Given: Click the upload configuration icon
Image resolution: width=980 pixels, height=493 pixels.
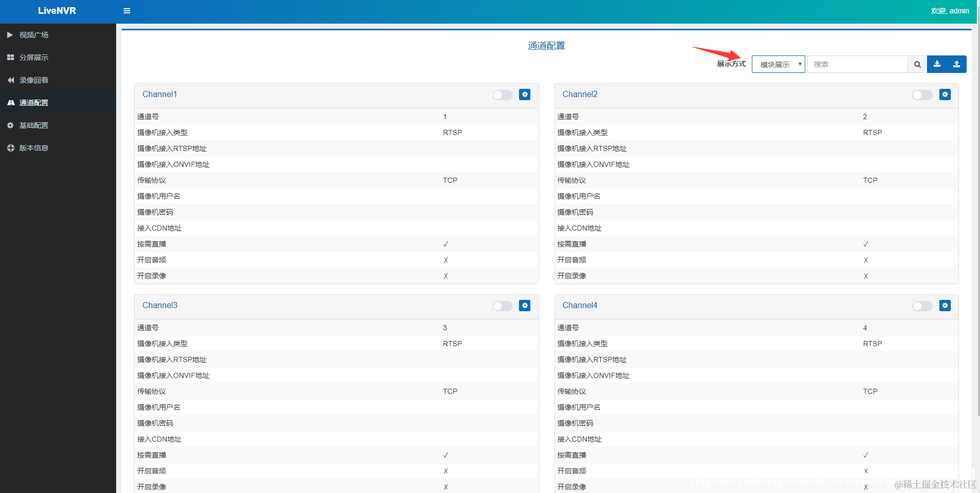Looking at the screenshot, I should coord(956,64).
